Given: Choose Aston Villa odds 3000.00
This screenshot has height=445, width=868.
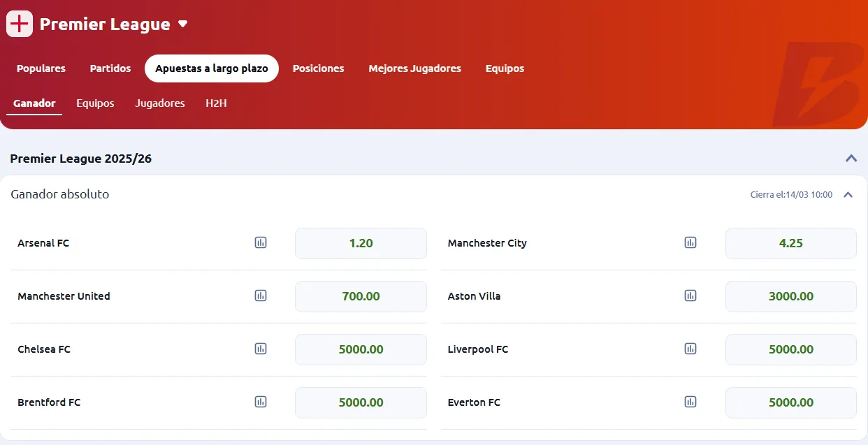Looking at the screenshot, I should tap(790, 297).
